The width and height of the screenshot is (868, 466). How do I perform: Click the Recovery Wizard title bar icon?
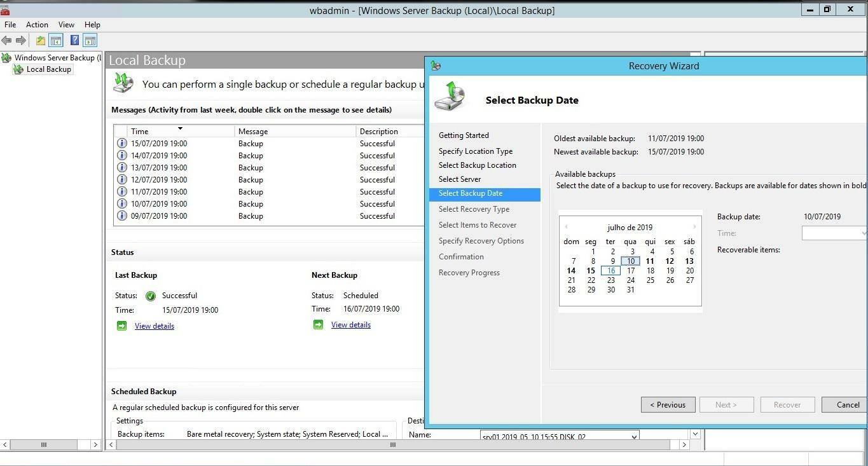point(436,65)
